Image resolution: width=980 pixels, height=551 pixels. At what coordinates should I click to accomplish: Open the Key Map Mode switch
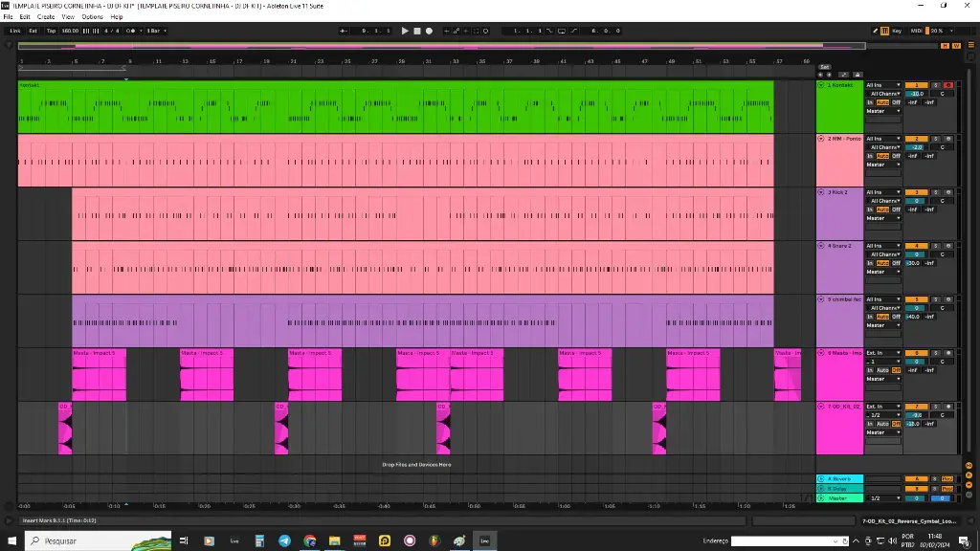click(897, 31)
